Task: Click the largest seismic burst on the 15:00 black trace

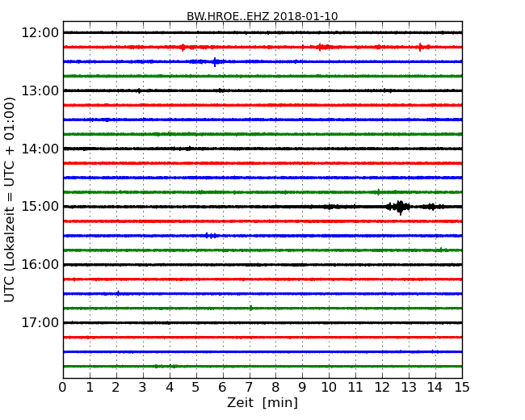Action: [x=401, y=207]
